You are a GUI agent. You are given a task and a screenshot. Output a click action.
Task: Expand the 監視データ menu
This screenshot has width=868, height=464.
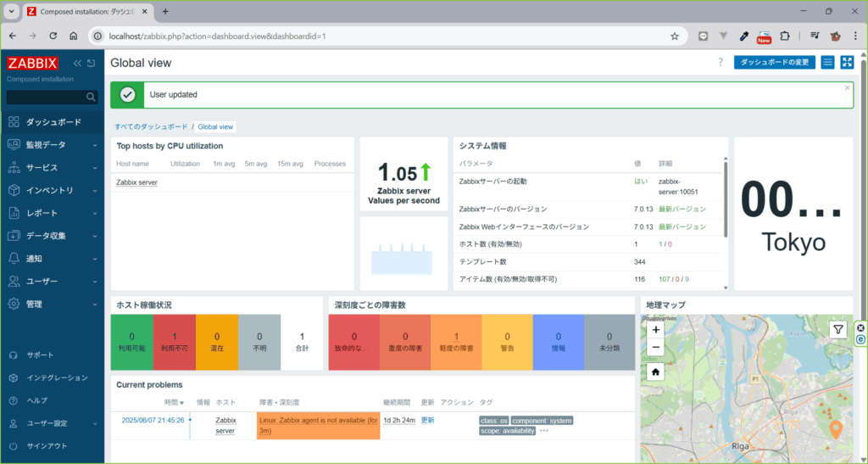[x=53, y=144]
